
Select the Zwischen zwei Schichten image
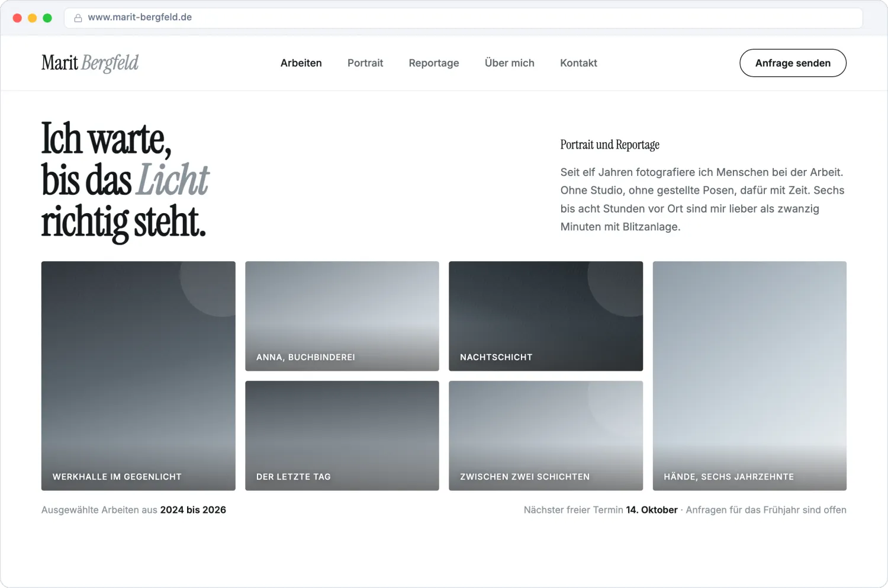point(546,436)
